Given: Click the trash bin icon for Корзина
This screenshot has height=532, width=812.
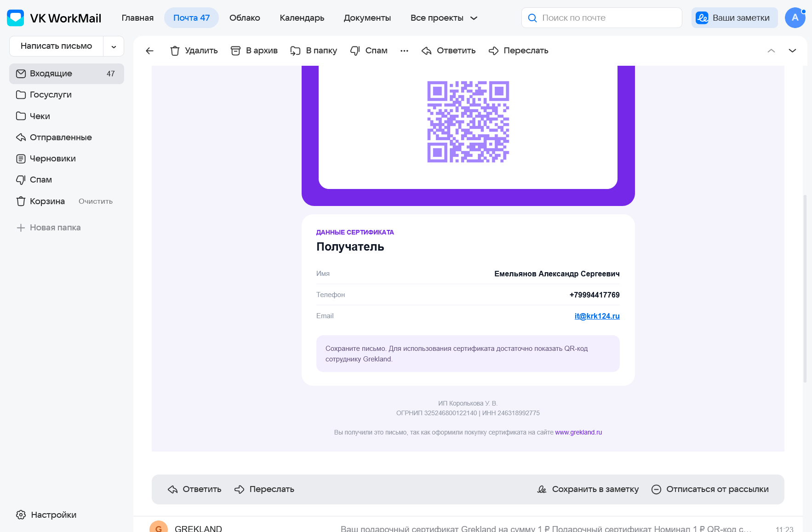Looking at the screenshot, I should click(21, 201).
